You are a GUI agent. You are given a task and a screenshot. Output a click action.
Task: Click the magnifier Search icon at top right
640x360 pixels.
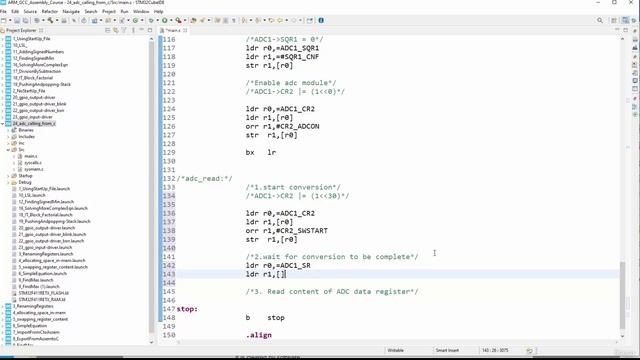coord(600,20)
